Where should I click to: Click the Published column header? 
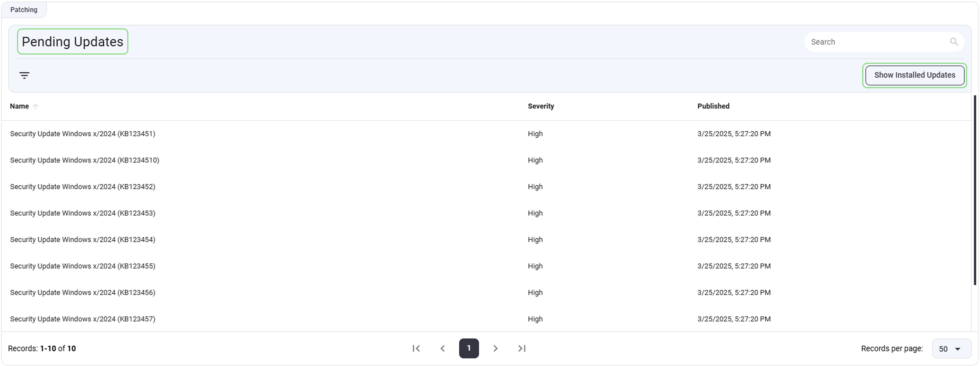click(x=713, y=106)
